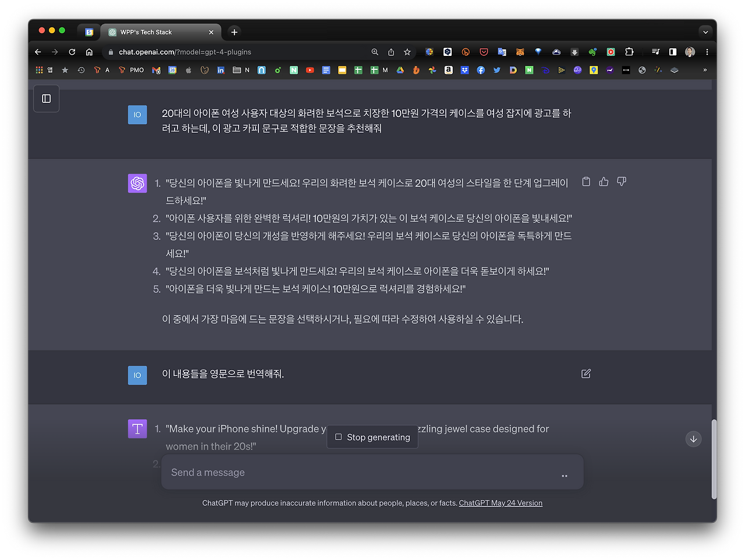
Task: Open the Google Translate extension
Action: click(502, 52)
